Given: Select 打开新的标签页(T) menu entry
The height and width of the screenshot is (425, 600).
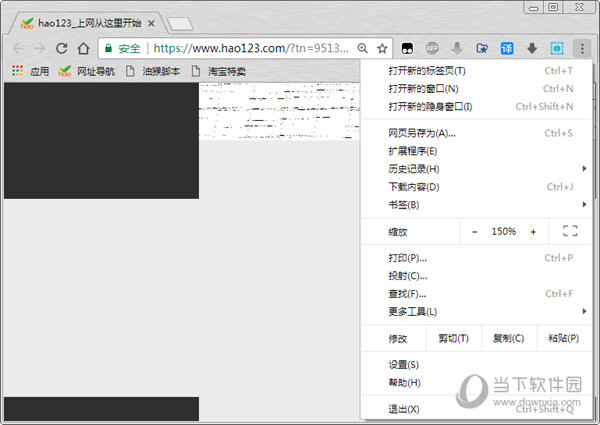Looking at the screenshot, I should point(427,71).
